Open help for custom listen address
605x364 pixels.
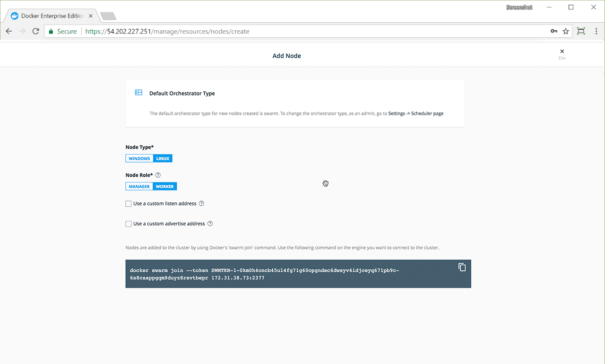tap(201, 204)
